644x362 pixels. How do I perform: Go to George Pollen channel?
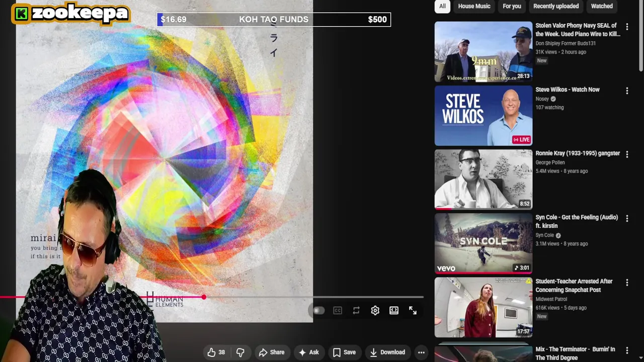[550, 162]
